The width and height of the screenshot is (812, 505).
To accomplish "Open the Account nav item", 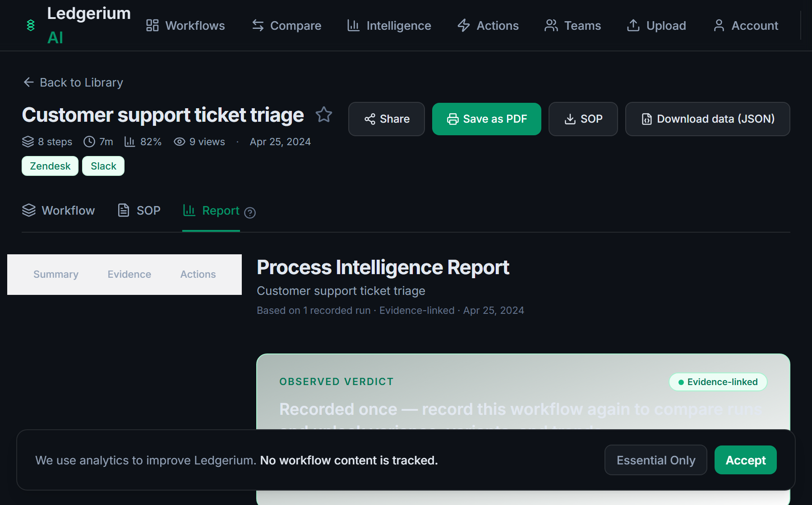I will pos(746,26).
